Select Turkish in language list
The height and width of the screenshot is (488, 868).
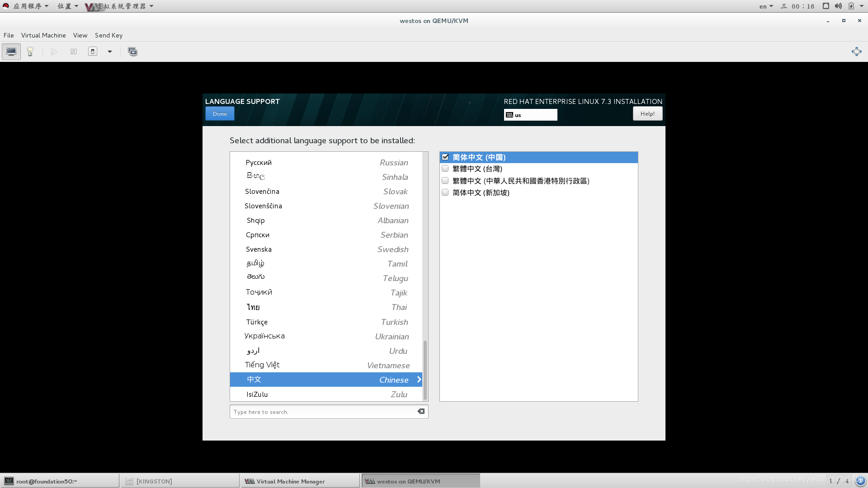pyautogui.click(x=326, y=322)
